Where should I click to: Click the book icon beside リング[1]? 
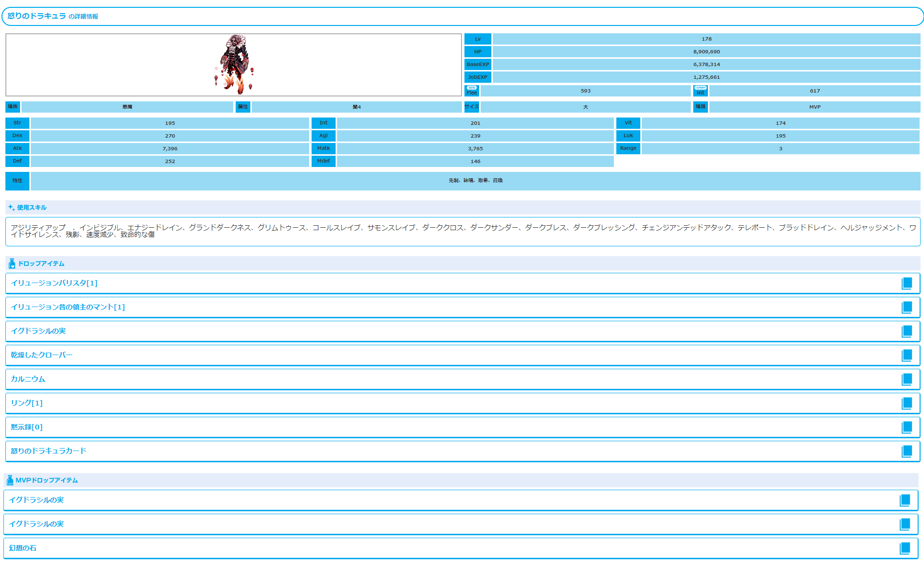tap(906, 404)
